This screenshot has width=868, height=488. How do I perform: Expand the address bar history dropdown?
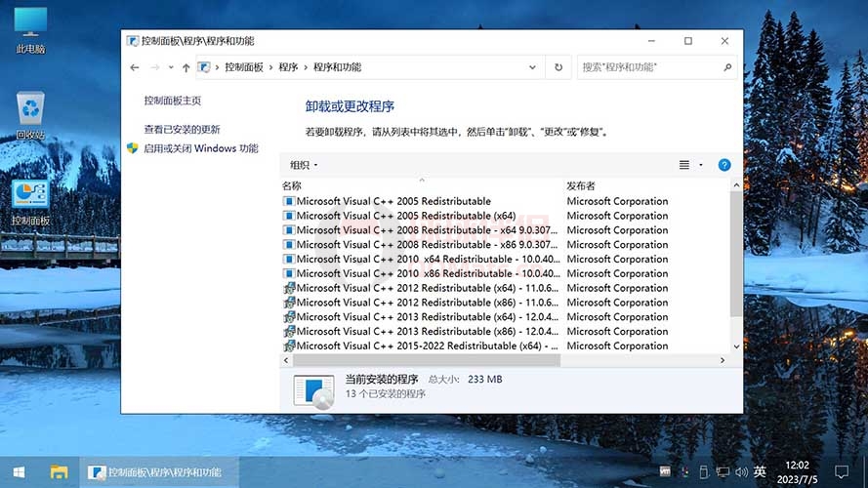[532, 67]
